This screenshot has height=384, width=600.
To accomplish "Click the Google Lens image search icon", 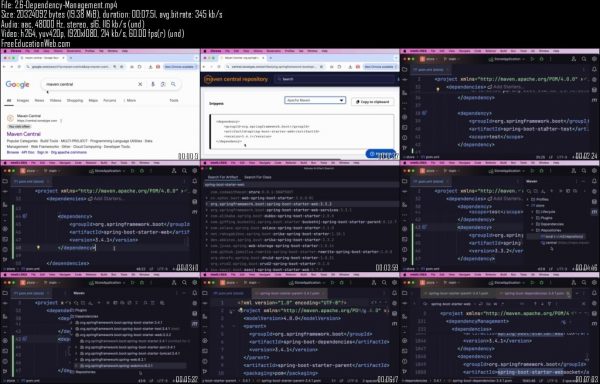I will point(163,84).
